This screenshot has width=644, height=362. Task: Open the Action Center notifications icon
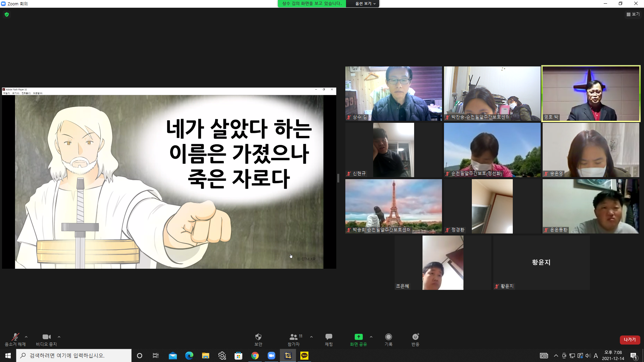(x=634, y=356)
